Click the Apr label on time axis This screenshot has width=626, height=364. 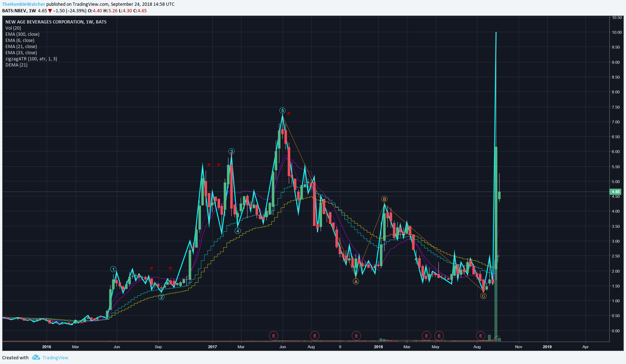[x=586, y=347]
